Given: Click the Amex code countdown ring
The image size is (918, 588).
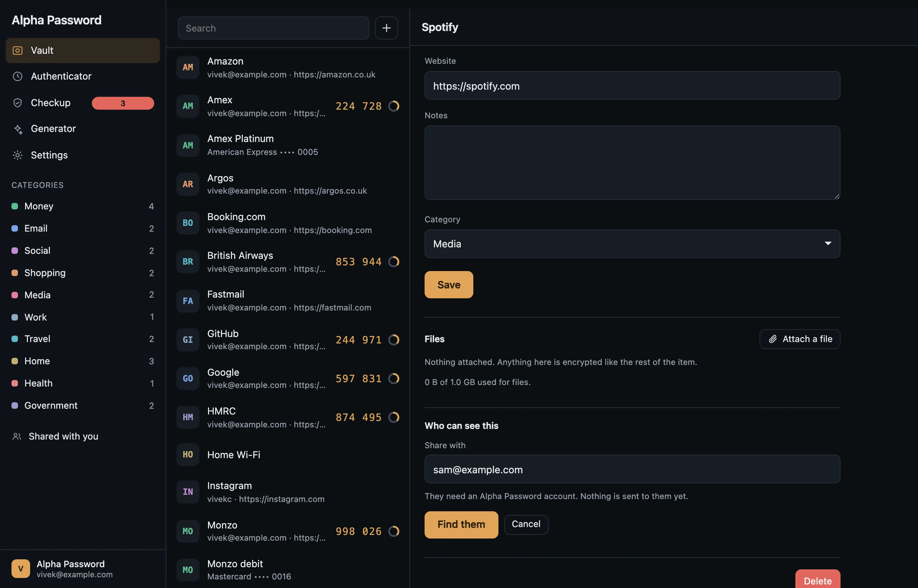Looking at the screenshot, I should [x=394, y=106].
